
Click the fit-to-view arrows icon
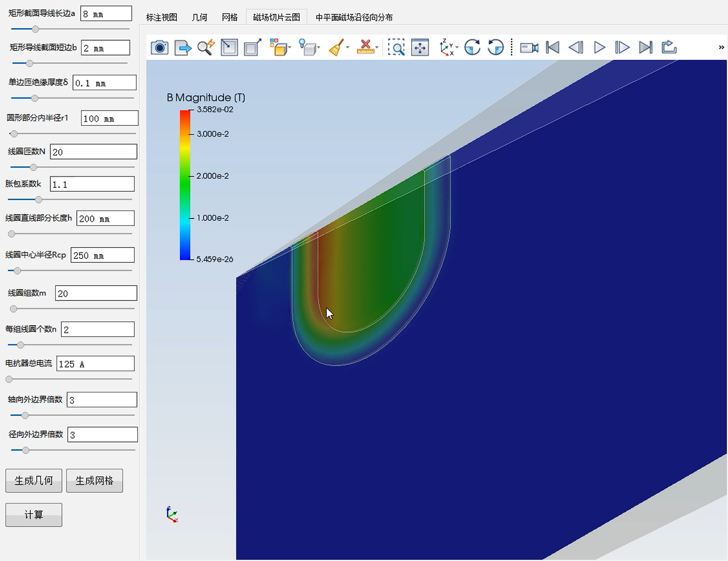tap(420, 48)
